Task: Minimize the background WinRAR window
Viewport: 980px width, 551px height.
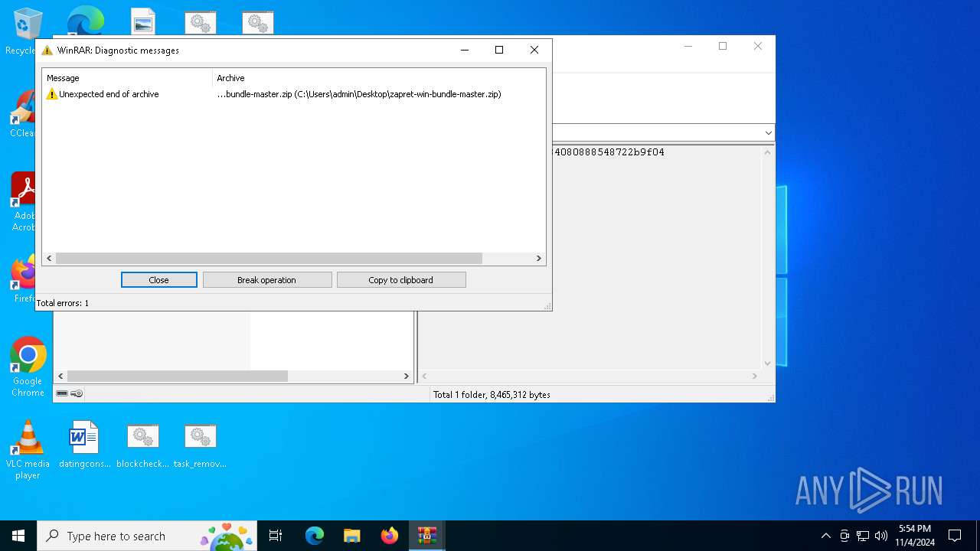Action: (x=688, y=46)
